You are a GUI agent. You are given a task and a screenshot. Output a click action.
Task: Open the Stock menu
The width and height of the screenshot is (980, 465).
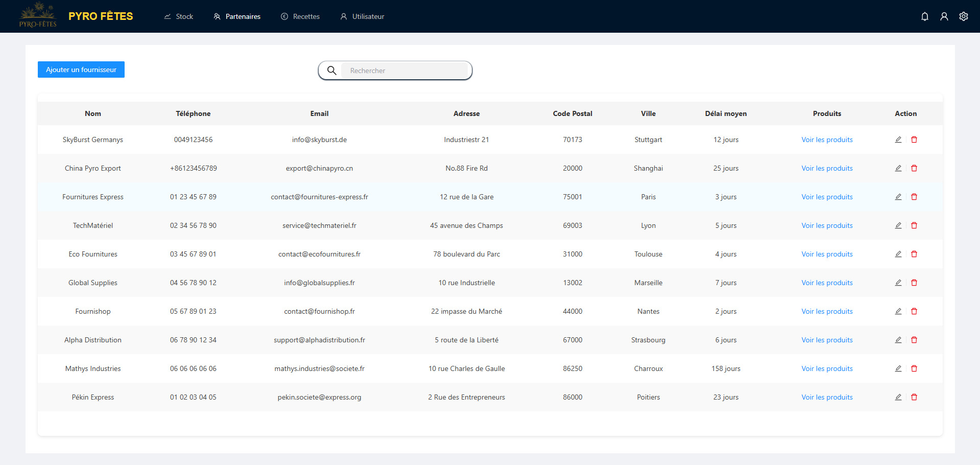click(x=179, y=16)
